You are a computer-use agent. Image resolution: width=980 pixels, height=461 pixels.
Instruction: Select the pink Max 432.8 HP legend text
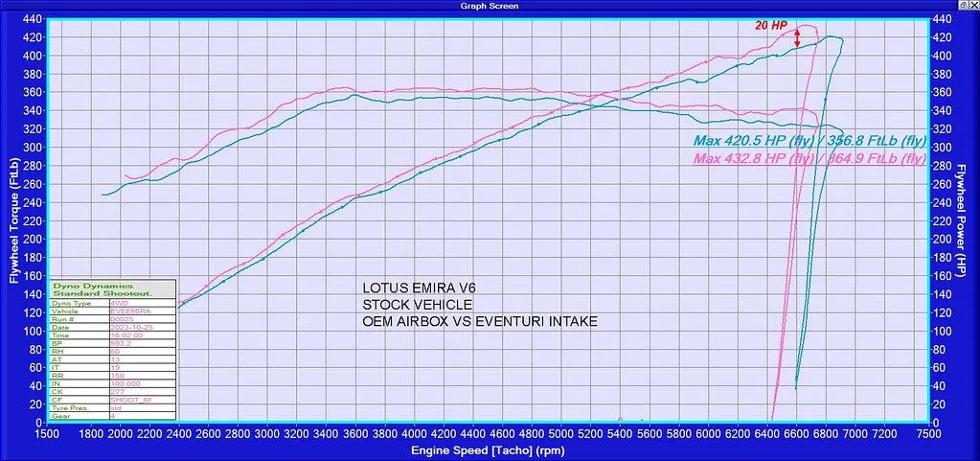point(809,158)
